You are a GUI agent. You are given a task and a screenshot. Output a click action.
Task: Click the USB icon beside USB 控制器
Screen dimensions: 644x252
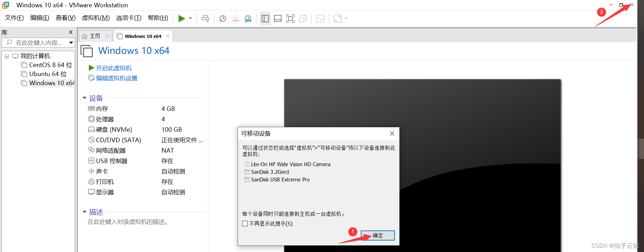point(92,161)
